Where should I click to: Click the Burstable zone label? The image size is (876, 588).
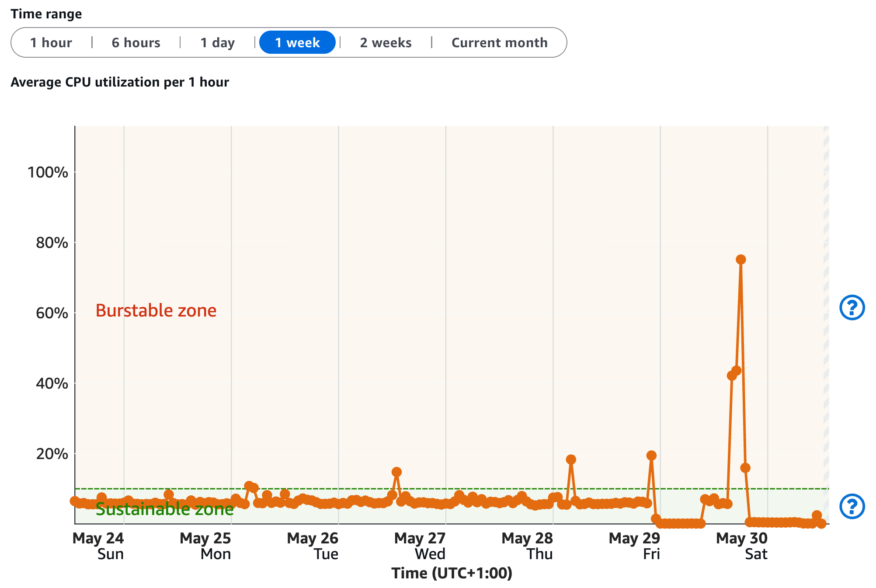156,310
